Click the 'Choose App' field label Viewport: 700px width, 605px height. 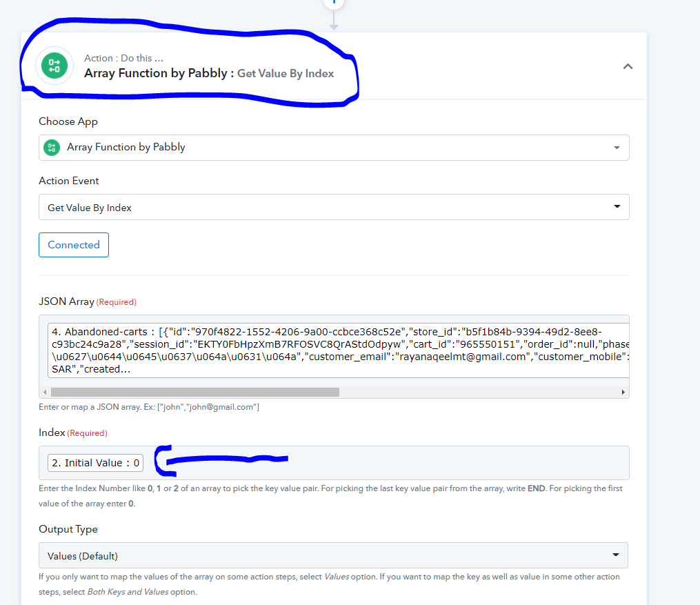point(68,121)
